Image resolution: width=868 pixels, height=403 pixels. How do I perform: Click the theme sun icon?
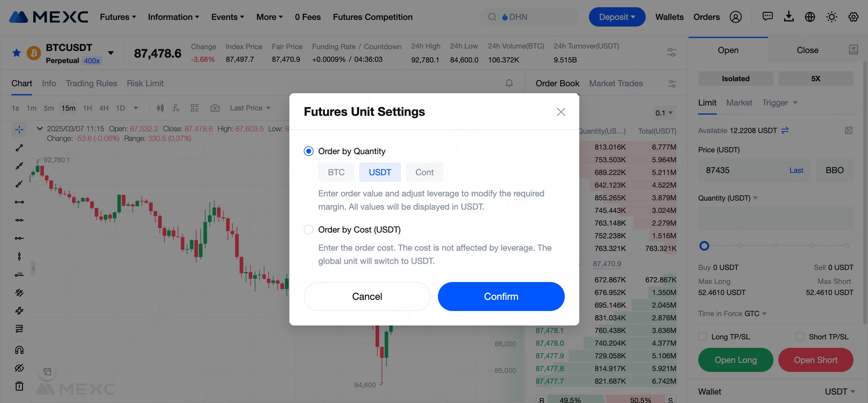pyautogui.click(x=831, y=17)
